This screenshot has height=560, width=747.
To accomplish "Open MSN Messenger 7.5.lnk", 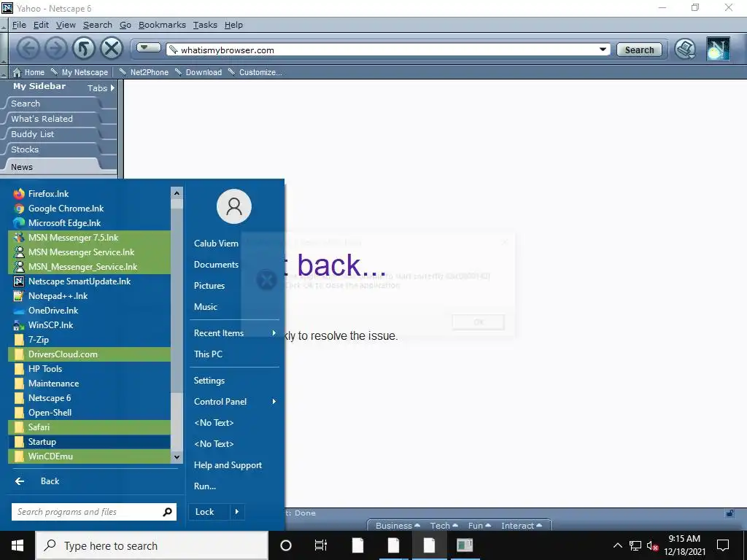I will pos(89,238).
